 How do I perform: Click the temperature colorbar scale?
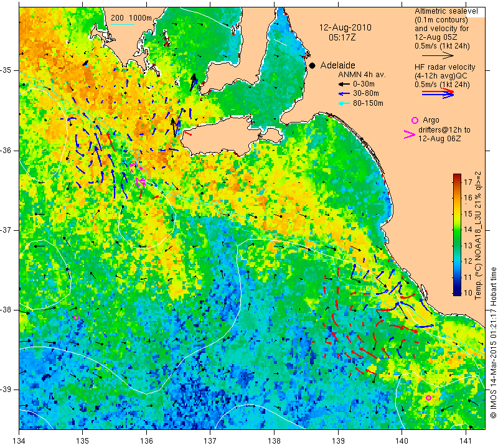(x=457, y=235)
